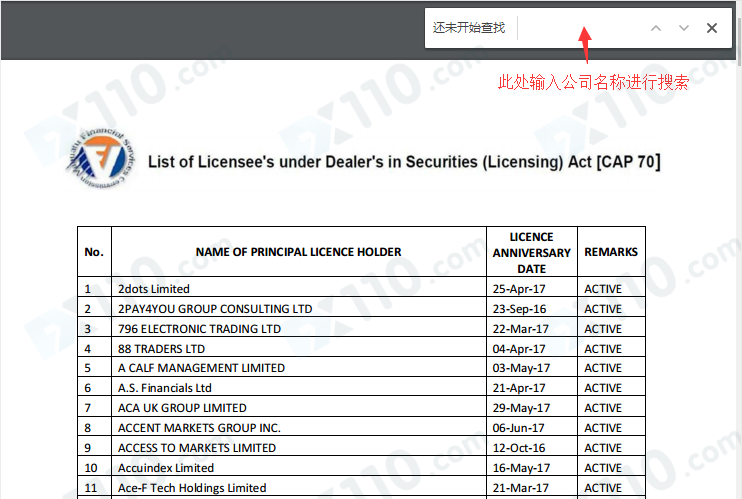Click the next match down arrow
The height and width of the screenshot is (499, 742).
[684, 28]
